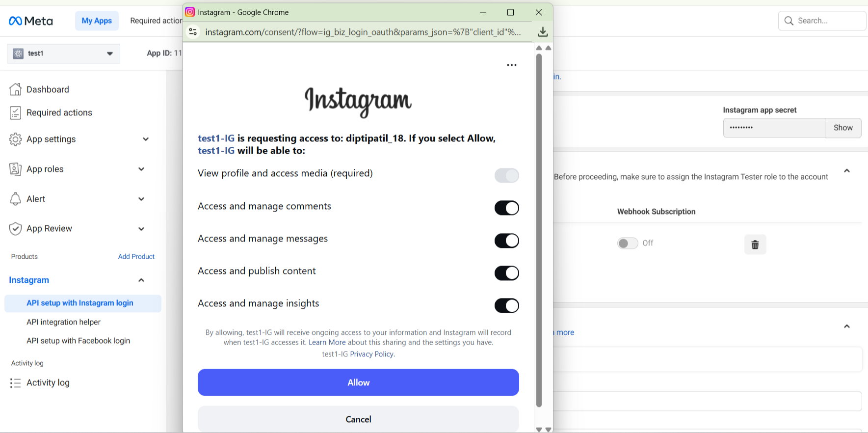Click the required View profile toggle
The width and height of the screenshot is (868, 433).
506,175
